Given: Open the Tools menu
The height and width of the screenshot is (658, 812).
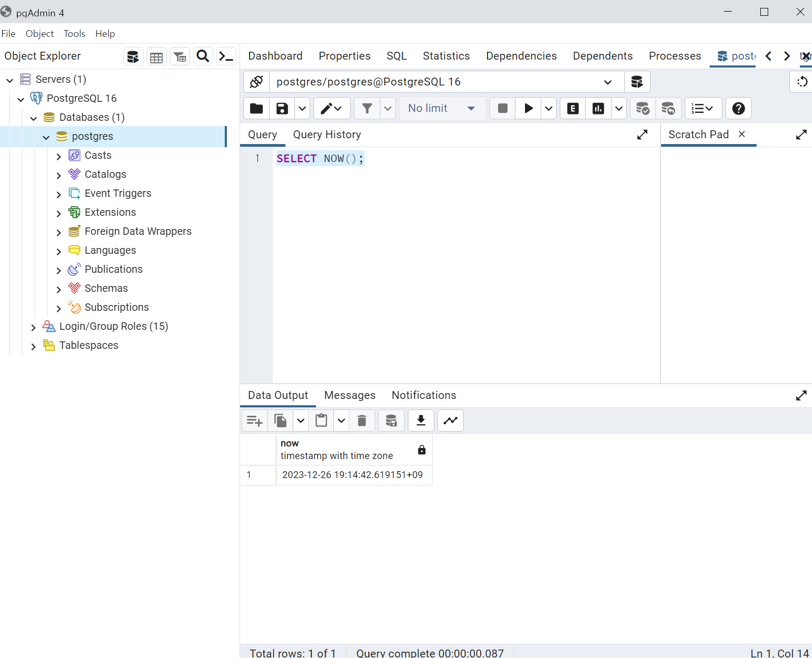Looking at the screenshot, I should coord(74,34).
